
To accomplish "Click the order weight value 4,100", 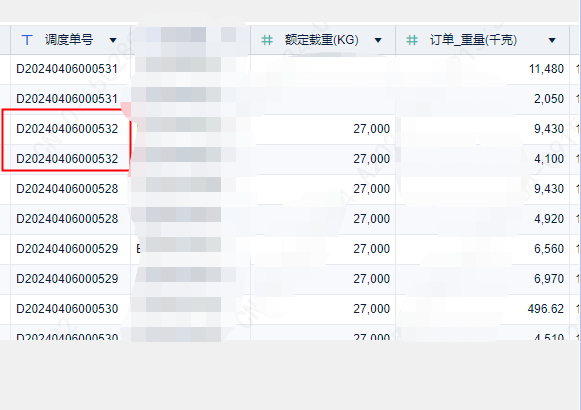I will (549, 159).
